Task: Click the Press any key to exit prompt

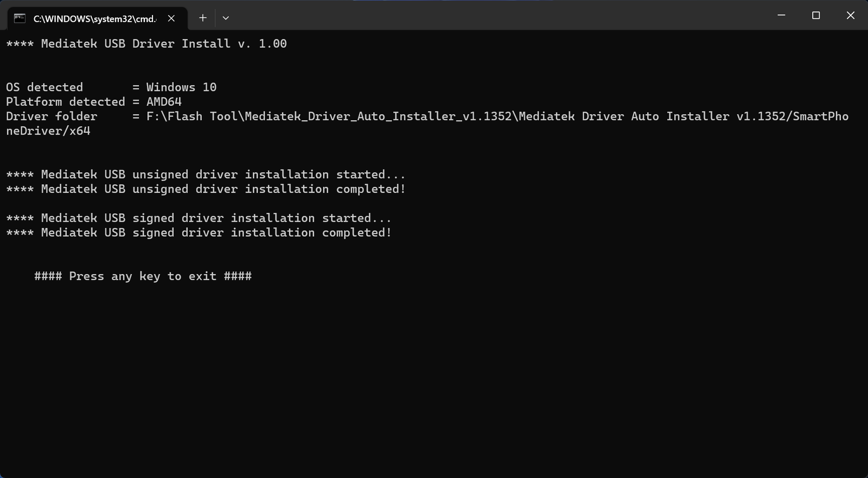Action: coord(143,276)
